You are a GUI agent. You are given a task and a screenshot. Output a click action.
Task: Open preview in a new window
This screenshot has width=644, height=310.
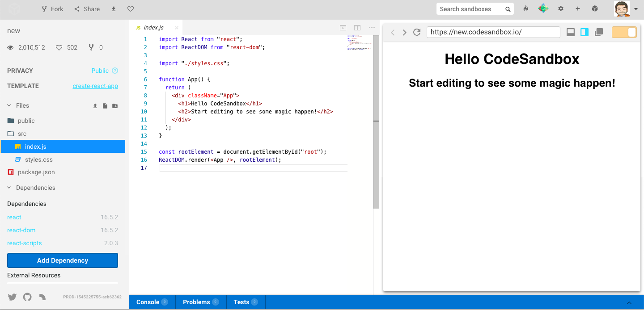[599, 32]
